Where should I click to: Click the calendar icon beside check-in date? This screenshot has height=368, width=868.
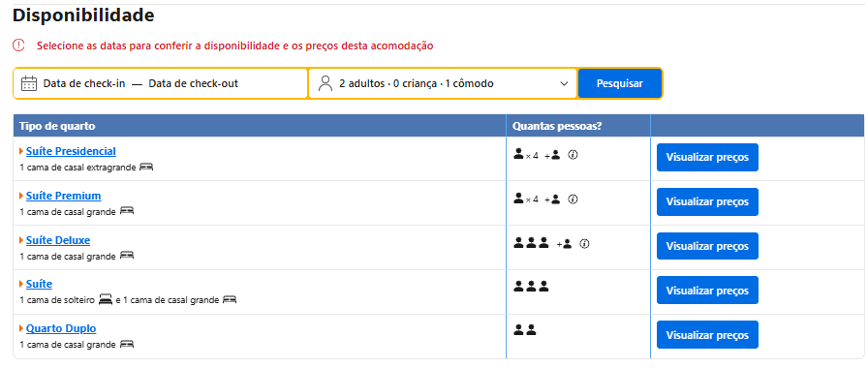coord(29,83)
